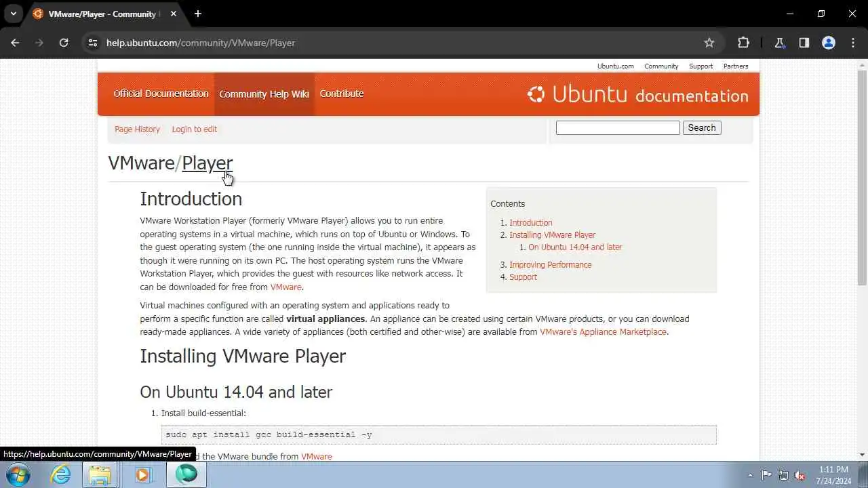Screen dimensions: 868x488
Task: Show hidden tray icons arrow
Action: [x=750, y=475]
